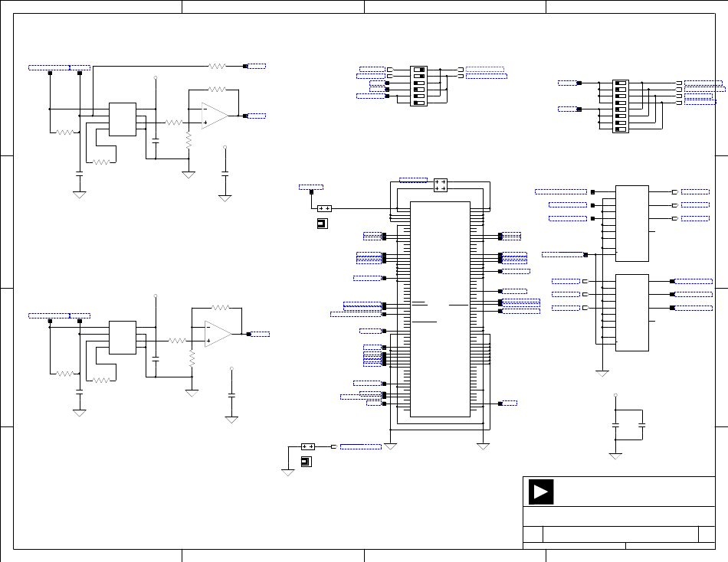Screen dimensions: 728x562
Task: Click the shunt symbol below the lower two-pin jumper
Action: (307, 462)
